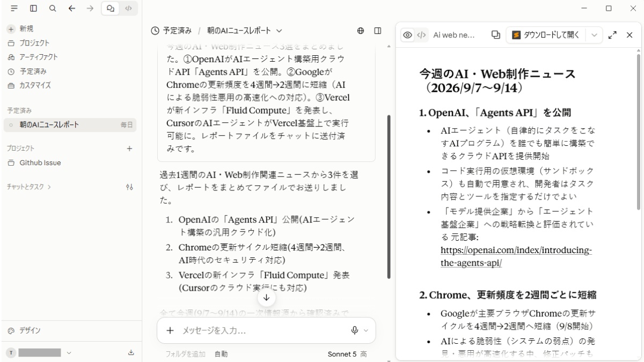
Task: Switch artifact to code view
Action: coord(421,35)
